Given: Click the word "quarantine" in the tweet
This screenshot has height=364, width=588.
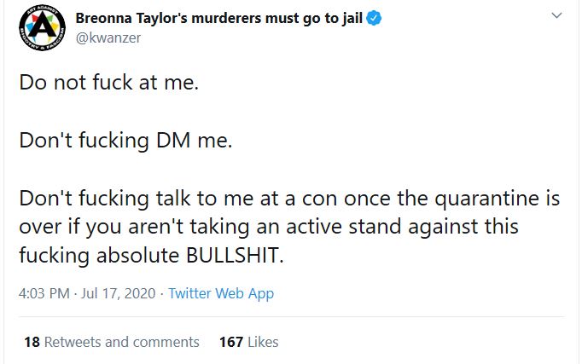Looking at the screenshot, I should 478,199.
